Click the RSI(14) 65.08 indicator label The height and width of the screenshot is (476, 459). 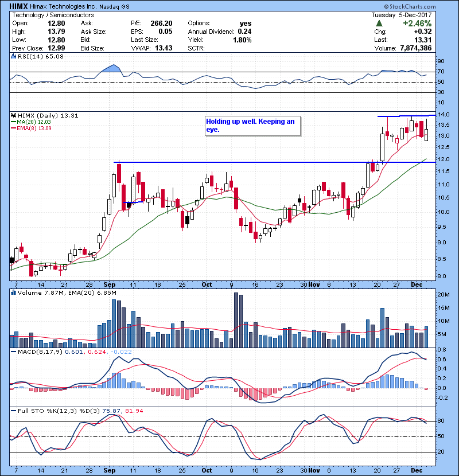coord(41,56)
